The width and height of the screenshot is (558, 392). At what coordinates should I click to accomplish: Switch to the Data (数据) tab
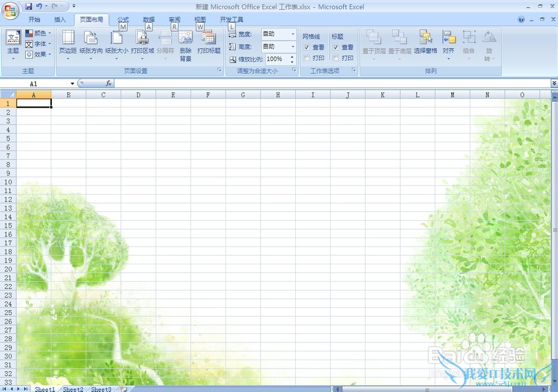pyautogui.click(x=149, y=20)
